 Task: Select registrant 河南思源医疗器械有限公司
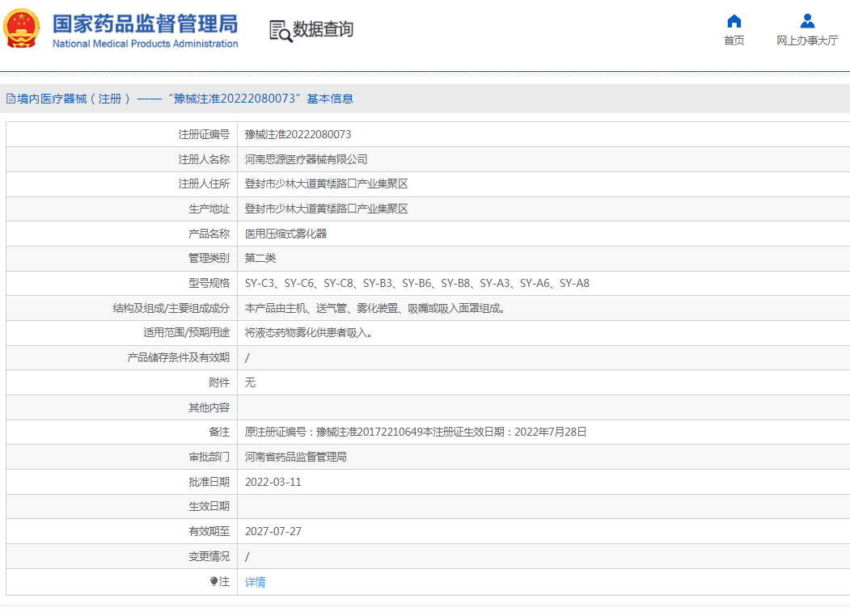tap(307, 159)
